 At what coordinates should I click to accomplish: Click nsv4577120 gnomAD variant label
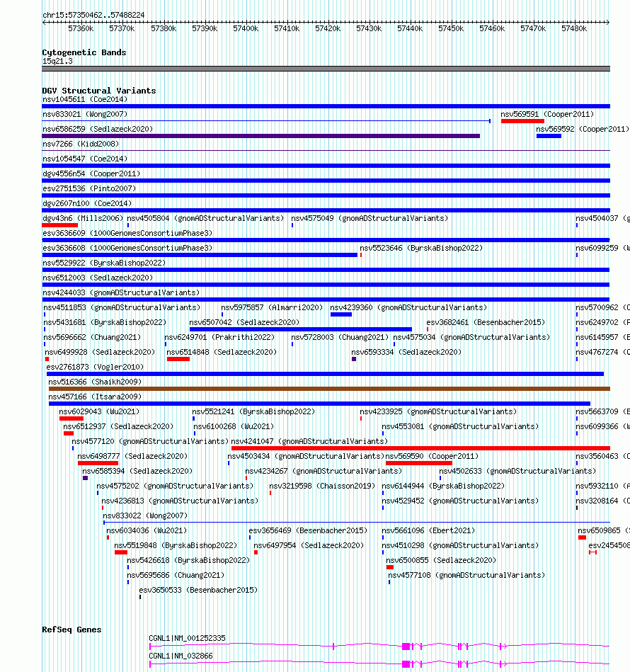[x=150, y=441]
